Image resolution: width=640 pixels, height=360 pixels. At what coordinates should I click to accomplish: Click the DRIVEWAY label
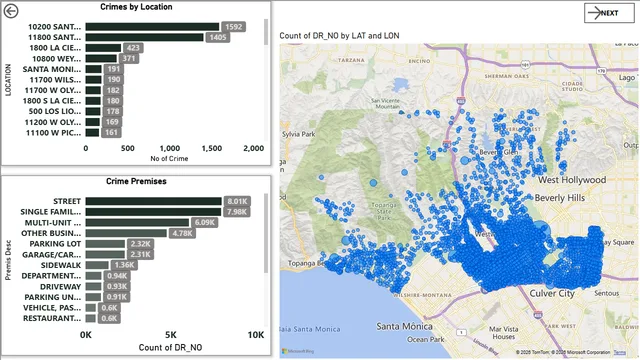60,287
